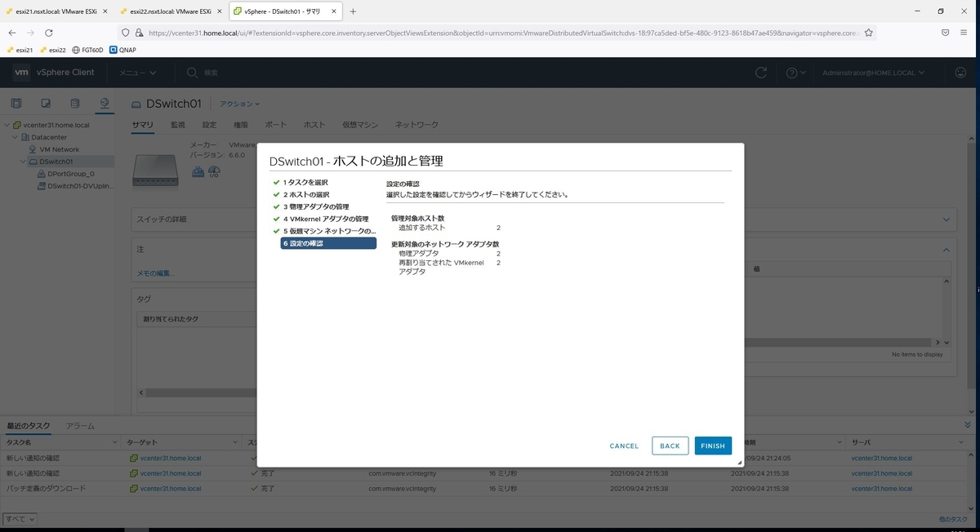Viewport: 980px width, 532px height.
Task: Open the FGT60D bookmark
Action: pos(88,50)
